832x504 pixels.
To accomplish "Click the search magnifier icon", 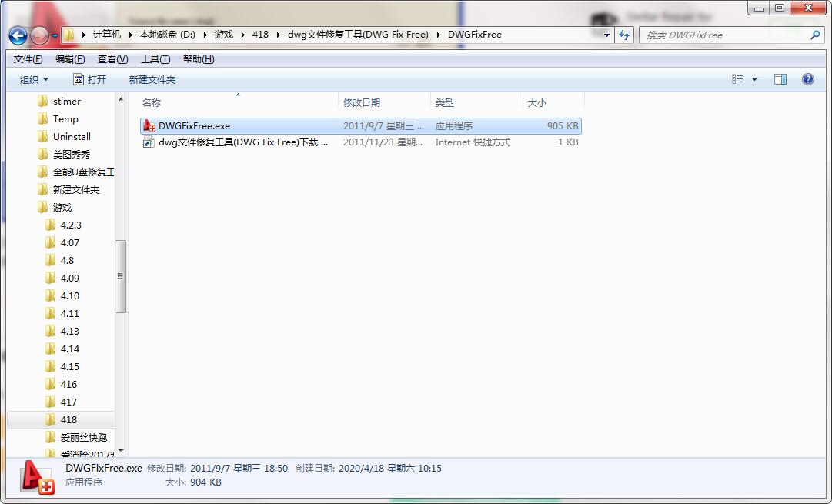I will pos(815,35).
